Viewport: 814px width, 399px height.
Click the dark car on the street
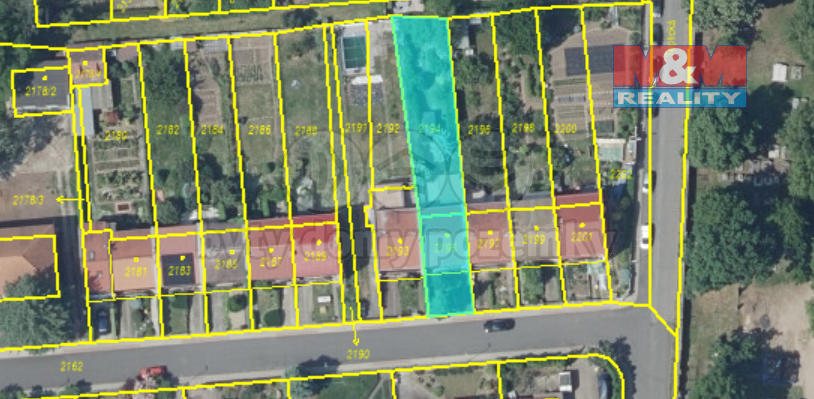pos(499,325)
